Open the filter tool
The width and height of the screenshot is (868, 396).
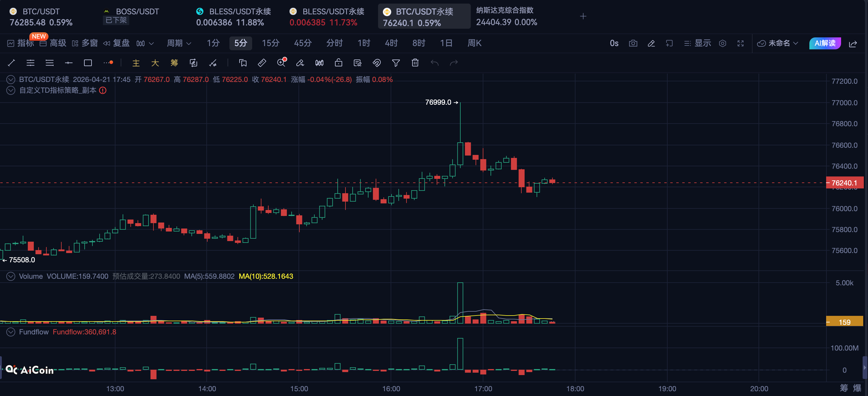396,63
